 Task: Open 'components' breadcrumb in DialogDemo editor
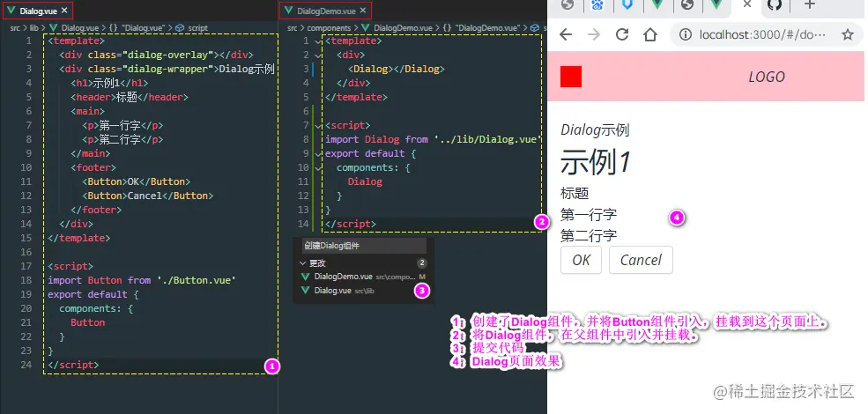click(x=329, y=27)
